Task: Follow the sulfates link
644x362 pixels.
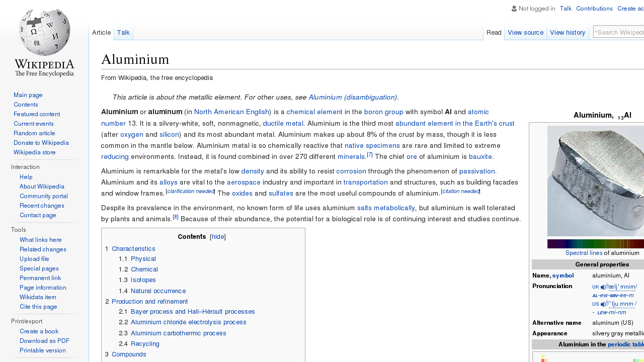Action: [x=281, y=194]
